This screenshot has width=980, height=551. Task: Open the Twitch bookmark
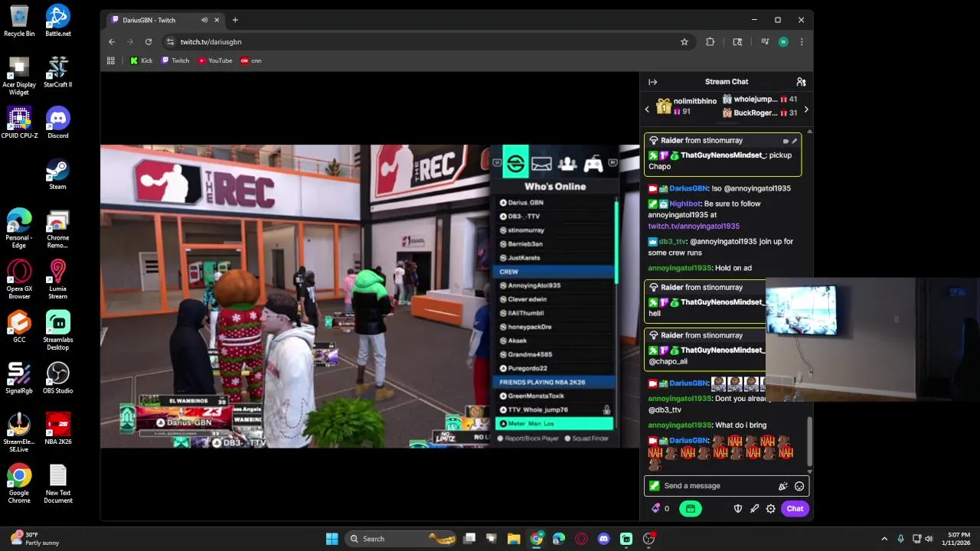click(175, 60)
